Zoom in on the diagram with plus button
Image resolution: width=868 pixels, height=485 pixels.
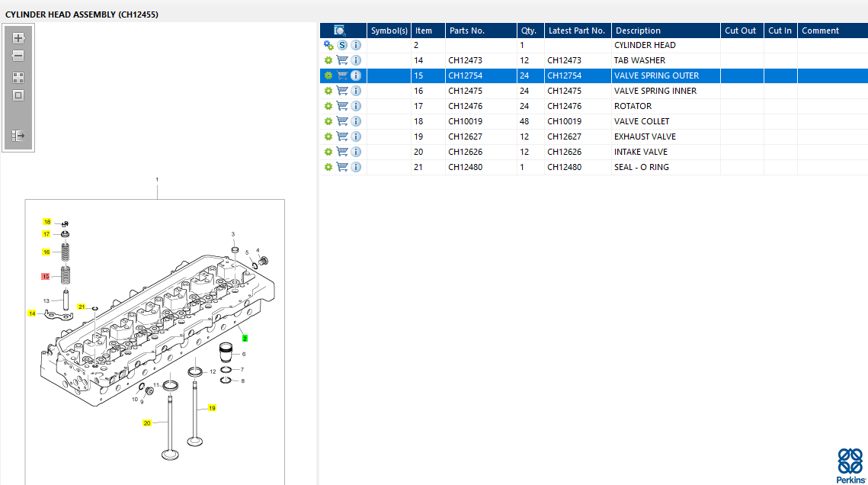[x=18, y=38]
